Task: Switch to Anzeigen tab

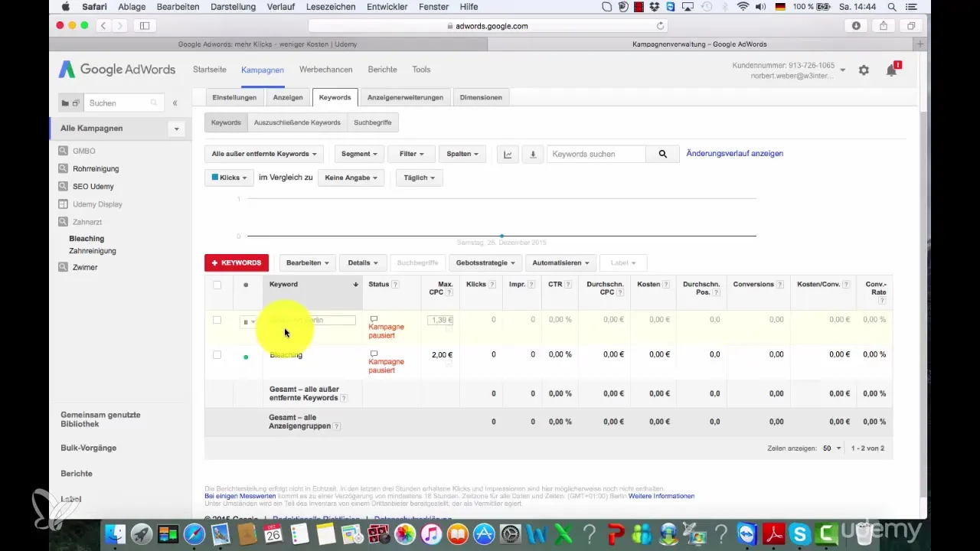Action: click(288, 97)
